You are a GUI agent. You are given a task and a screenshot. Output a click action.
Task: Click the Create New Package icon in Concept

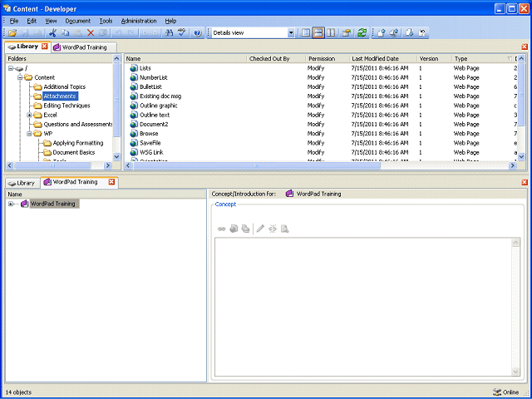(x=246, y=229)
